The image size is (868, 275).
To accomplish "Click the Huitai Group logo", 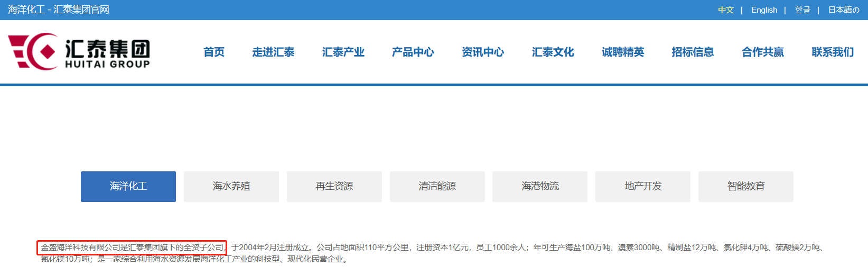I will pos(79,51).
